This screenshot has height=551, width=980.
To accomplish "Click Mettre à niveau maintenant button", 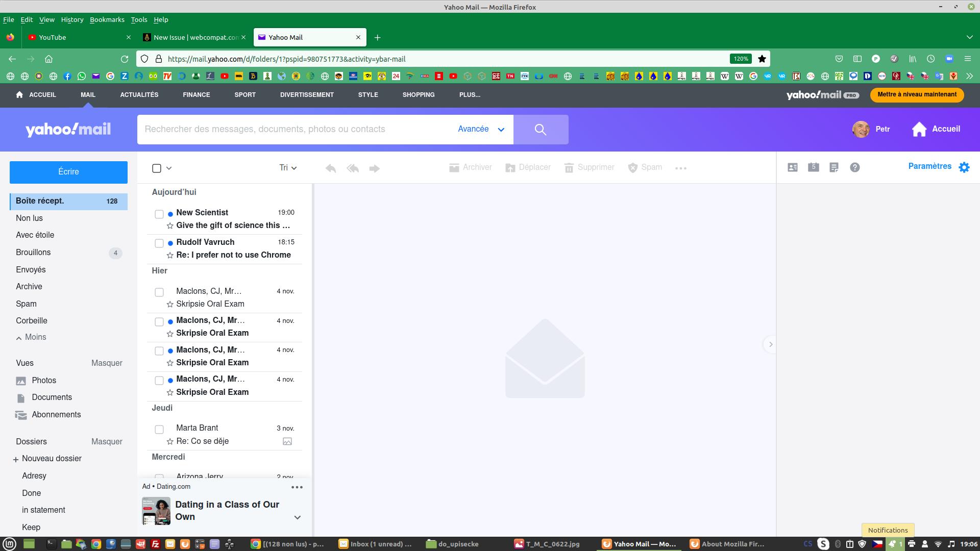I will pyautogui.click(x=917, y=94).
